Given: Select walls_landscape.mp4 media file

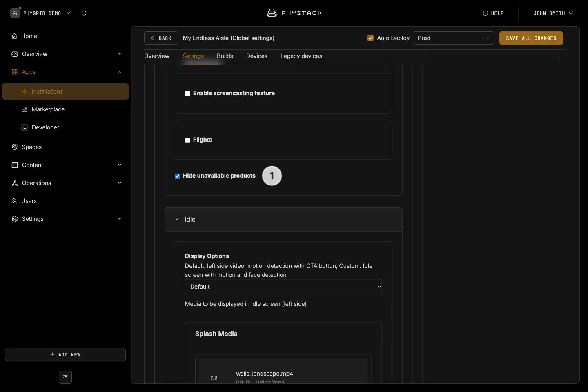Looking at the screenshot, I should 283,372.
